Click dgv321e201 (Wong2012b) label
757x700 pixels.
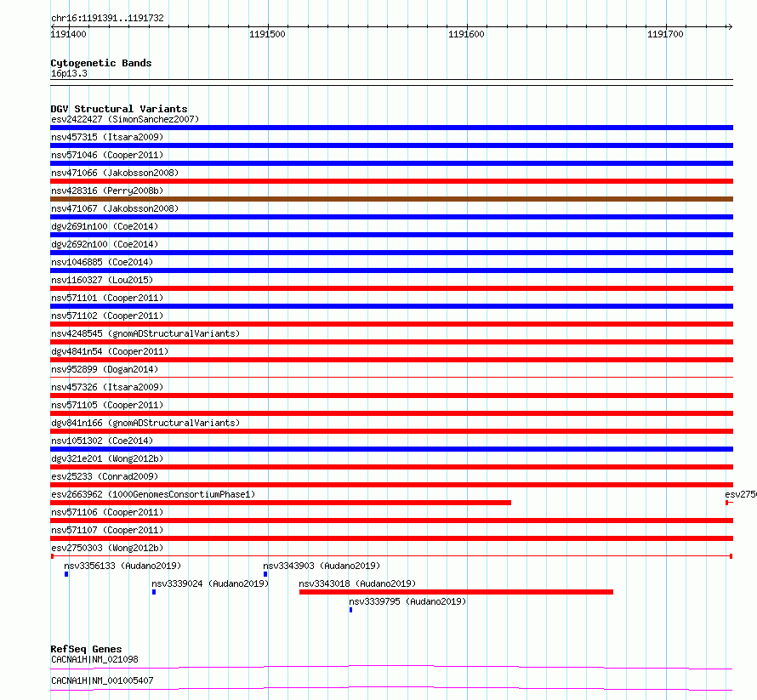click(107, 458)
